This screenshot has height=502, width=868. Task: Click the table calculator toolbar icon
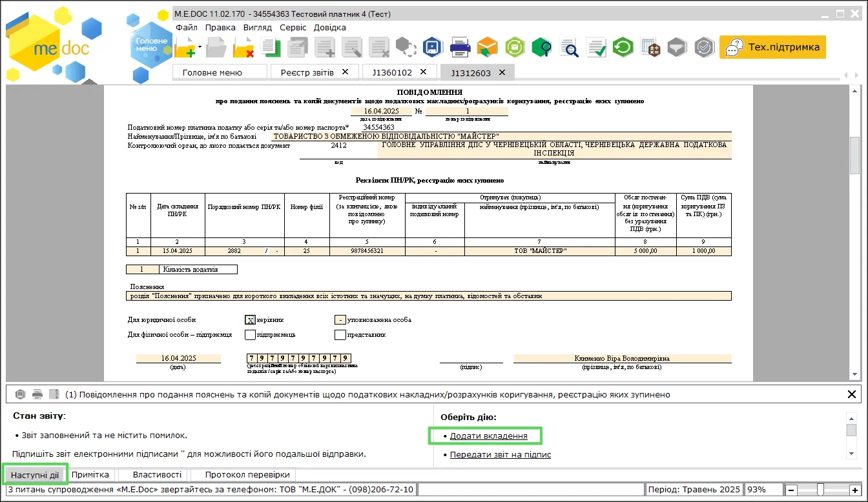tap(650, 47)
